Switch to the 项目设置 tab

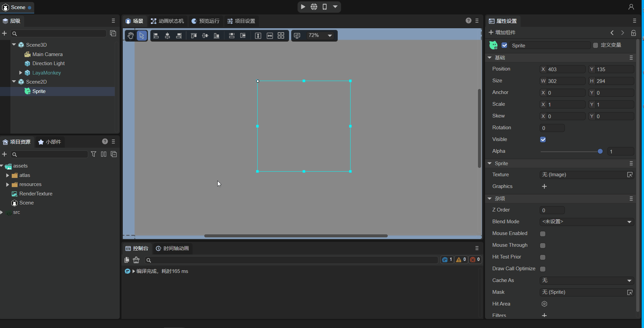tap(241, 21)
